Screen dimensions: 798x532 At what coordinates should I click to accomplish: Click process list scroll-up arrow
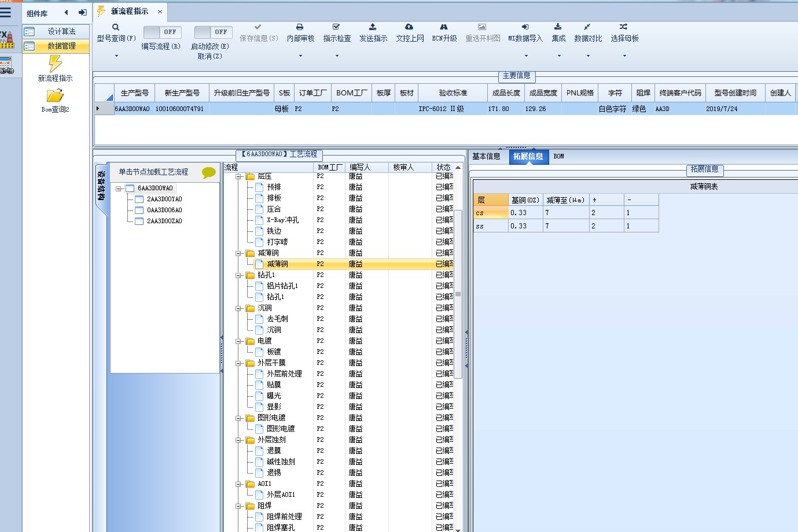[458, 168]
